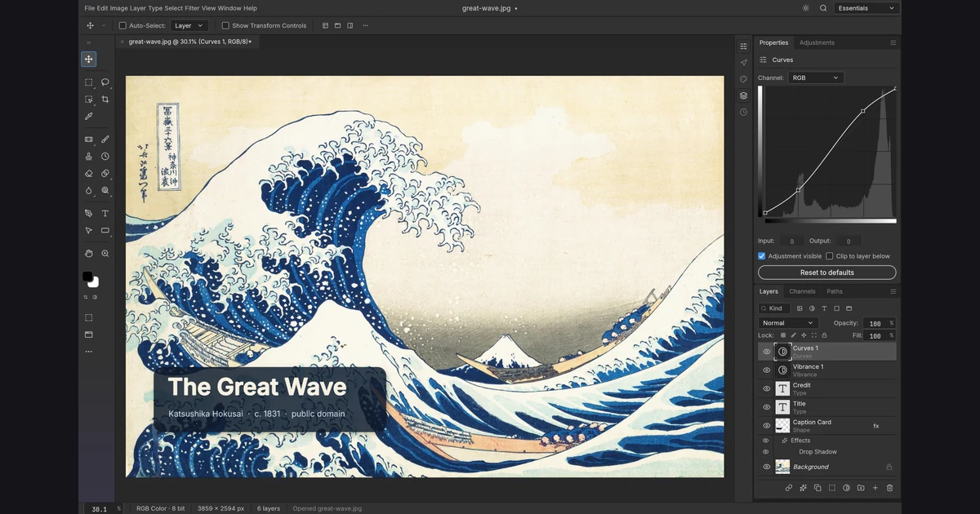This screenshot has height=514, width=980.
Task: Select the Lasso tool
Action: tap(105, 82)
